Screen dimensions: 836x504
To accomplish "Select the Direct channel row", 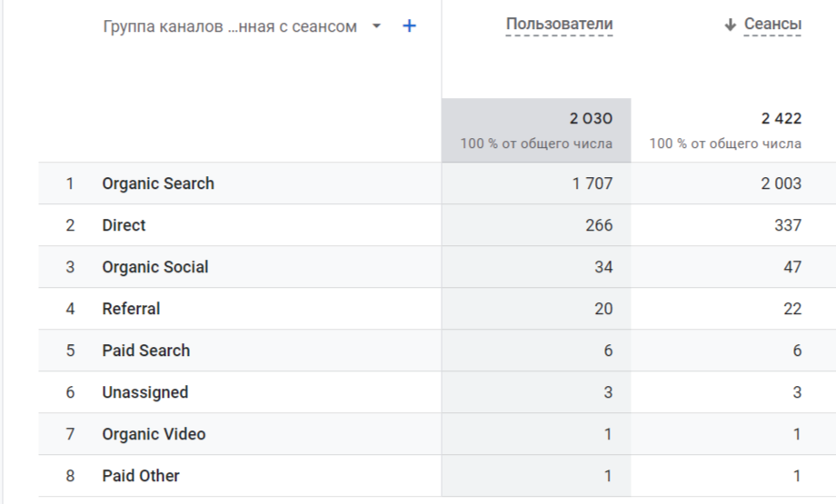I will (x=124, y=225).
